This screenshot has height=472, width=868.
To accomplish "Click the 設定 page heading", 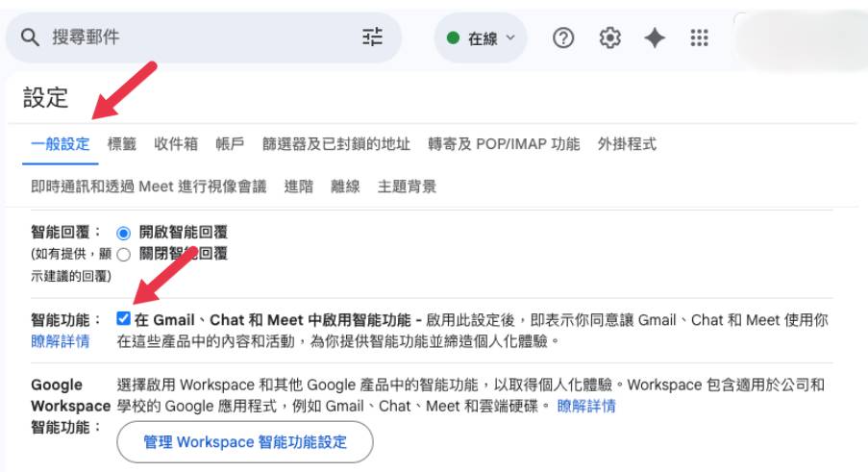I will (45, 98).
